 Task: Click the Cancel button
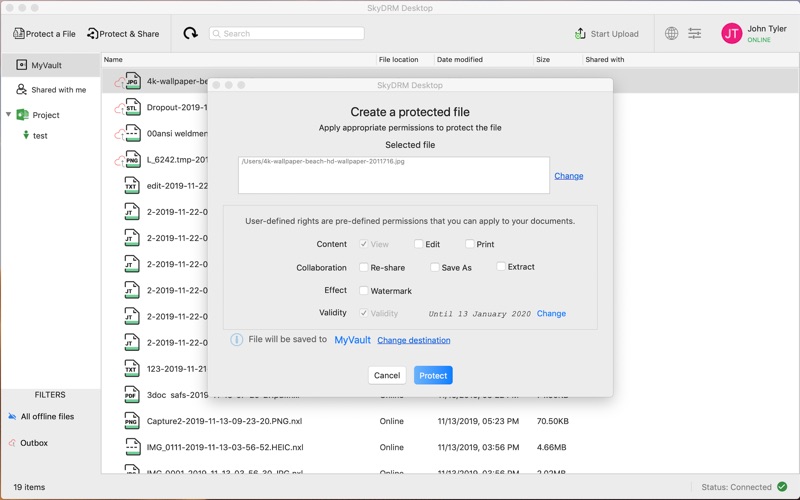point(387,375)
